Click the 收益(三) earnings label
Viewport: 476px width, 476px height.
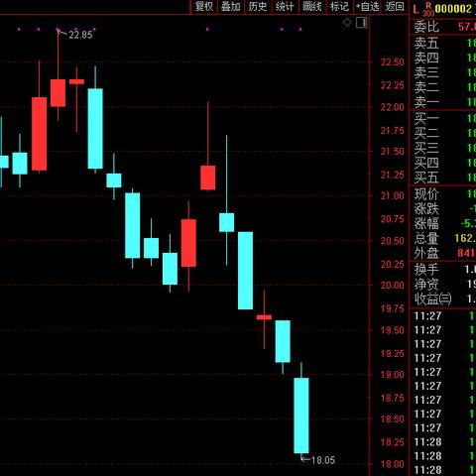pyautogui.click(x=432, y=298)
